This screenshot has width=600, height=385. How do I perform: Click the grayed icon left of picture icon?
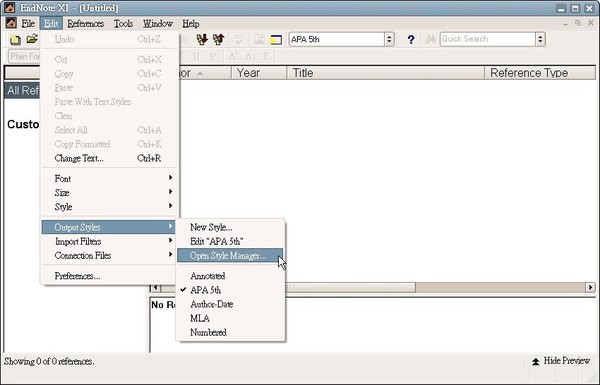(240, 39)
